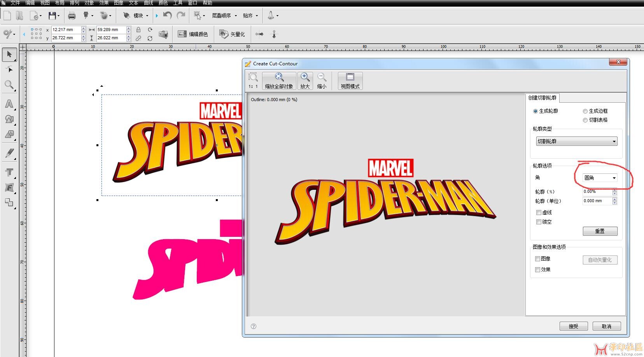Select the letter A text tool
Viewport: 644px width, 357px height.
click(9, 104)
